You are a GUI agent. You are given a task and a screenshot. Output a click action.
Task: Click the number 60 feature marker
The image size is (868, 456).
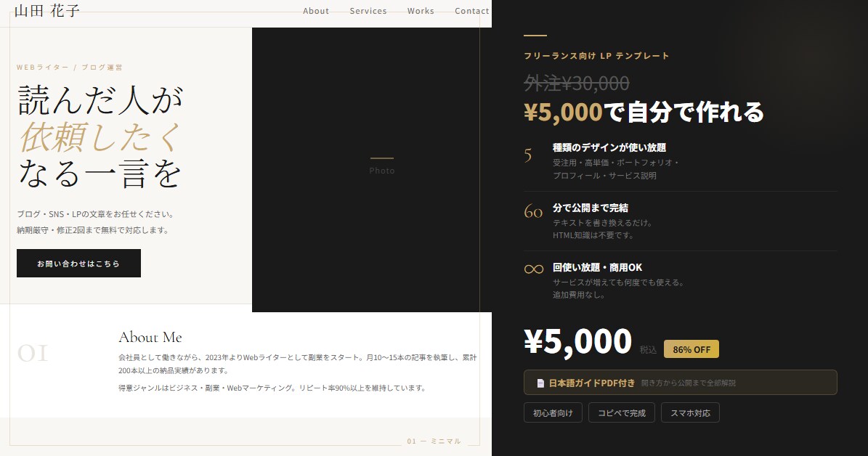(x=534, y=211)
